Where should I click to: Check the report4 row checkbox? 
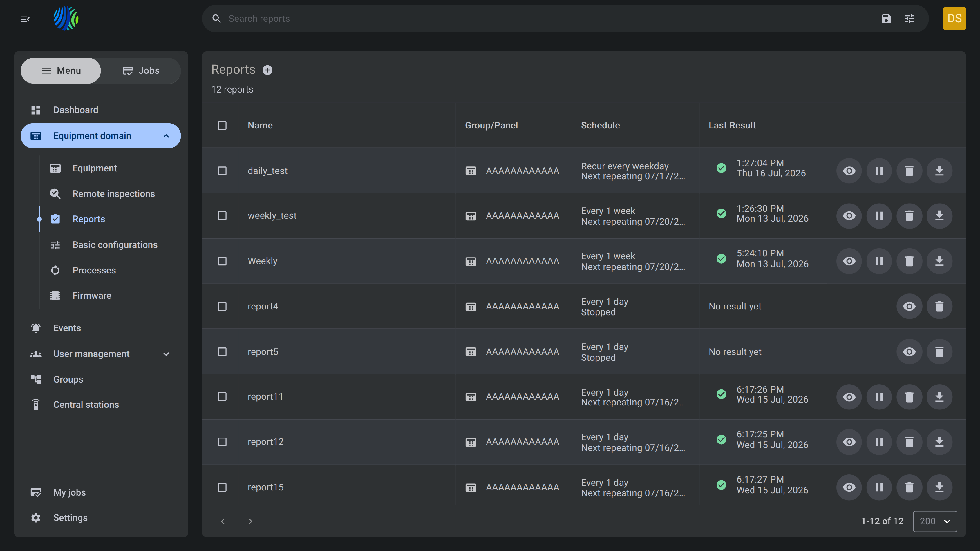222,306
